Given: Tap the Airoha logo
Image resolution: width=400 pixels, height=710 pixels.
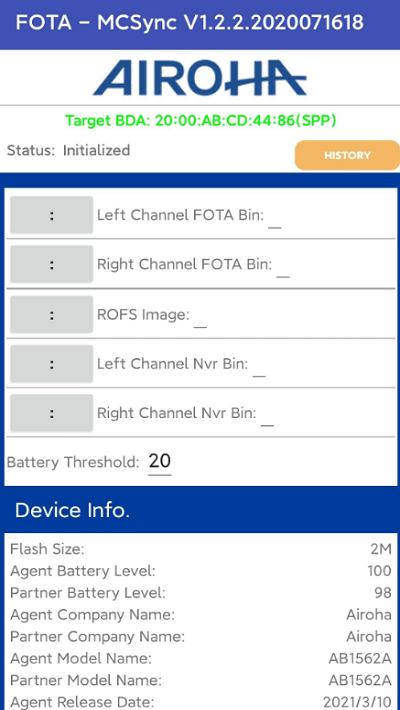Looking at the screenshot, I should click(x=200, y=78).
